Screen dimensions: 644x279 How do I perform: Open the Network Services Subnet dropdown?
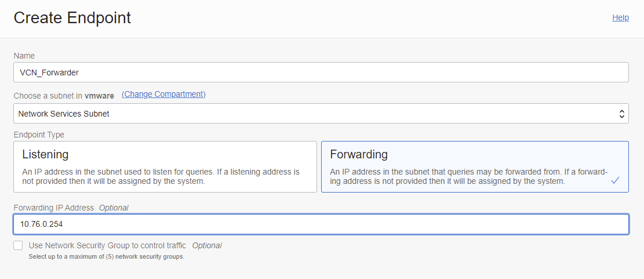pos(313,114)
